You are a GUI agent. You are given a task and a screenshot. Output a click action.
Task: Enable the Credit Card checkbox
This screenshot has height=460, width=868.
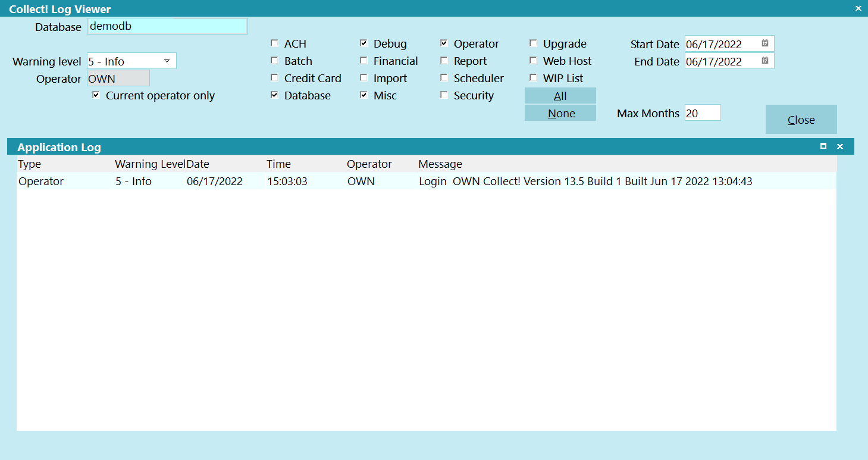tap(274, 78)
